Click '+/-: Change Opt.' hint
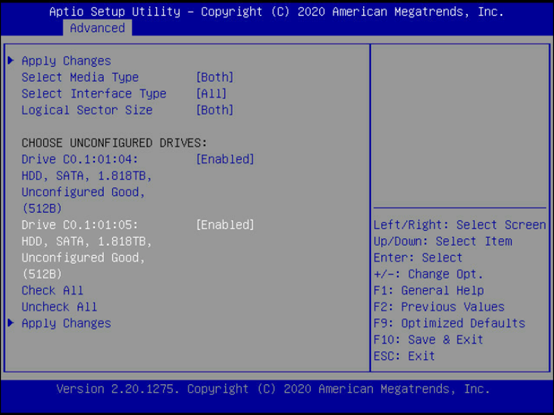The width and height of the screenshot is (554, 415). (x=428, y=274)
